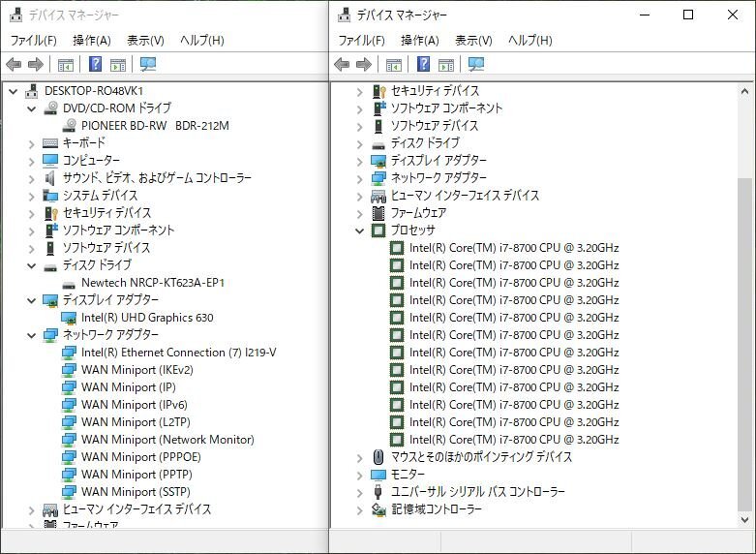Open 操作(A) menu in left window

pyautogui.click(x=92, y=40)
